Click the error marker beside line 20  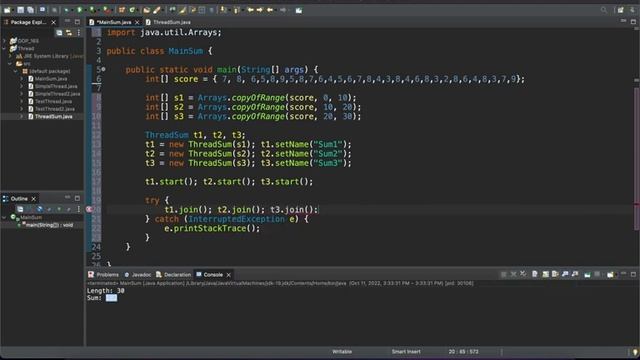(x=89, y=209)
